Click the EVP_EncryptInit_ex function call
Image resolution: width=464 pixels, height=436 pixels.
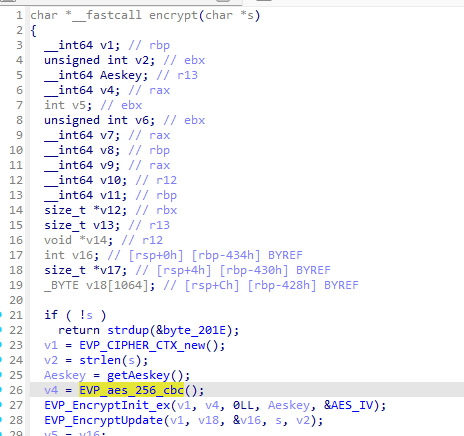click(107, 405)
